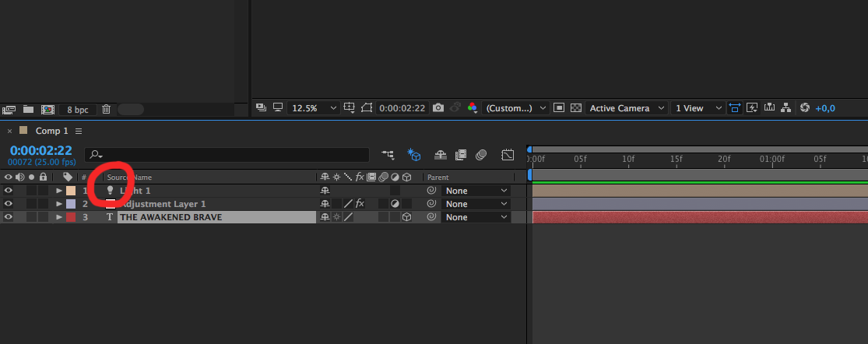
Task: Click the Fast Previews icon
Action: [x=752, y=108]
